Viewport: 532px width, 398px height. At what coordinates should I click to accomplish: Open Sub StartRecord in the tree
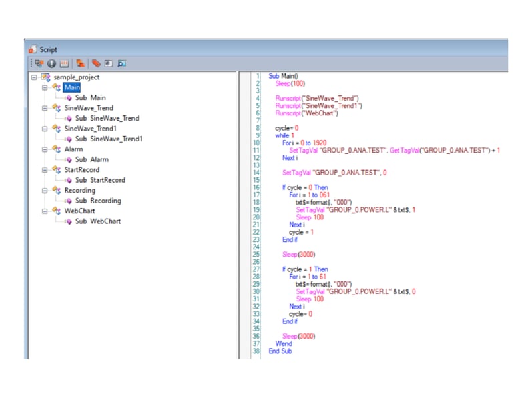(x=99, y=180)
